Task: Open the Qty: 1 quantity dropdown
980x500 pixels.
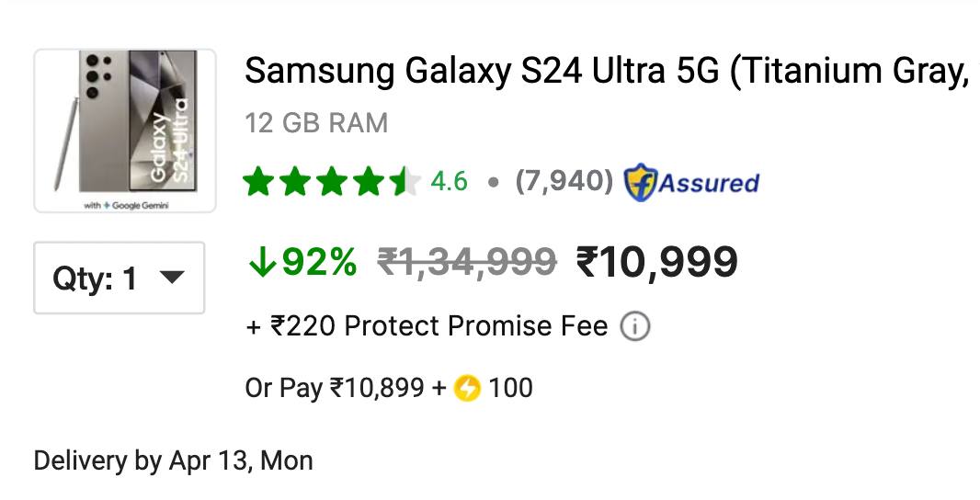Action: click(x=119, y=278)
